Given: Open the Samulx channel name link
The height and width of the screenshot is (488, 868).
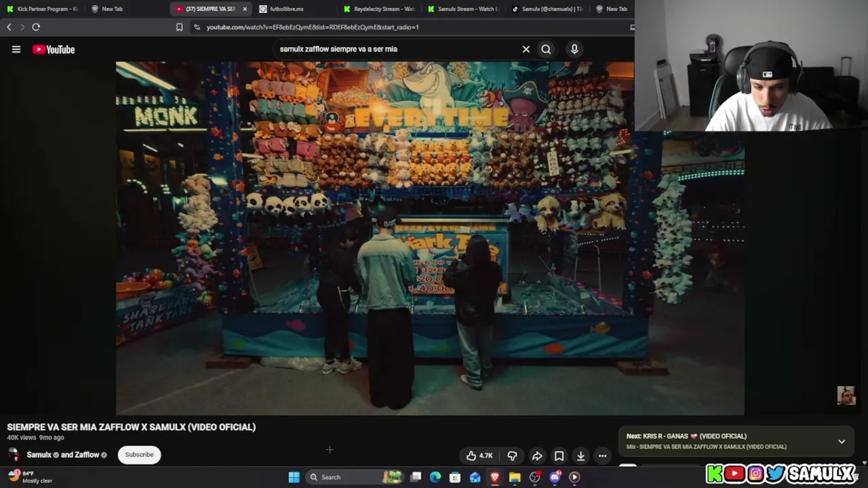Looking at the screenshot, I should point(39,455).
